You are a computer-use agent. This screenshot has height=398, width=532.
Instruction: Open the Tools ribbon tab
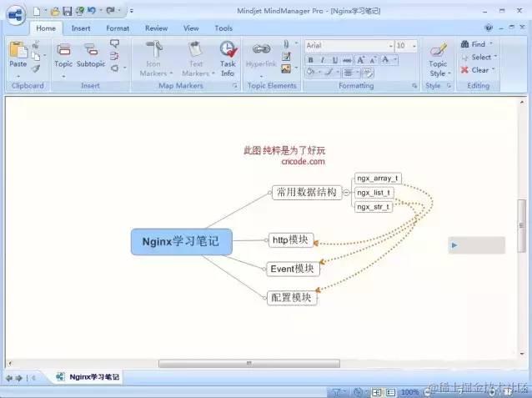[x=223, y=28]
